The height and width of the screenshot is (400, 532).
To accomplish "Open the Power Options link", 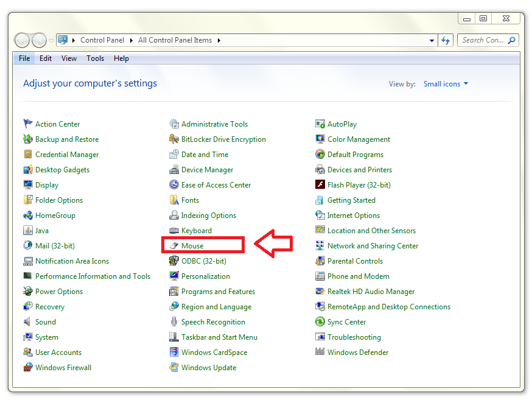I will pyautogui.click(x=59, y=292).
